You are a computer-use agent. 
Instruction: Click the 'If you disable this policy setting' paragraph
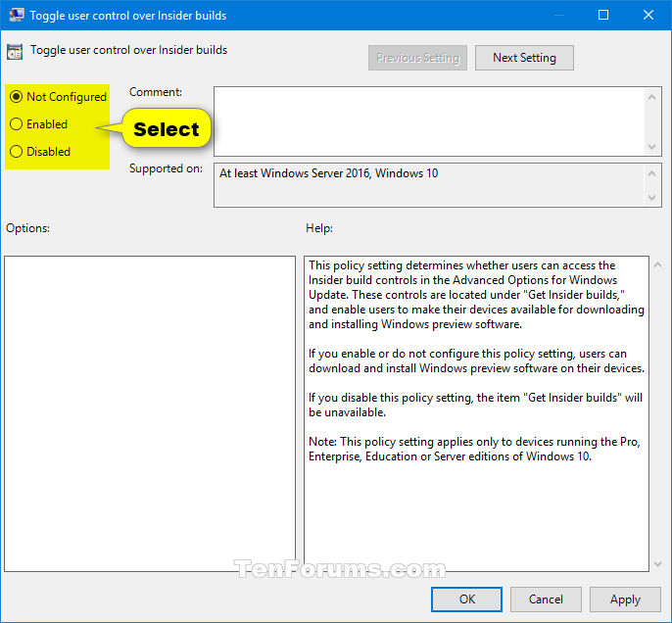click(x=475, y=405)
